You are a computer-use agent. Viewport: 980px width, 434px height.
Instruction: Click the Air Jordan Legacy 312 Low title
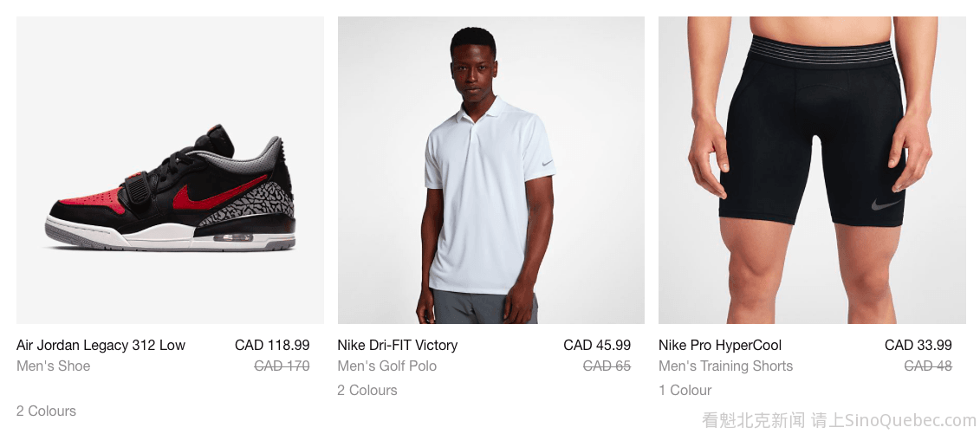point(101,345)
